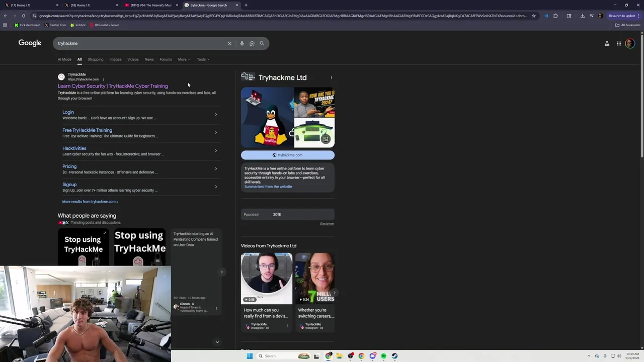The height and width of the screenshot is (362, 644).
Task: Expand What people are saying section
Action: [x=217, y=342]
